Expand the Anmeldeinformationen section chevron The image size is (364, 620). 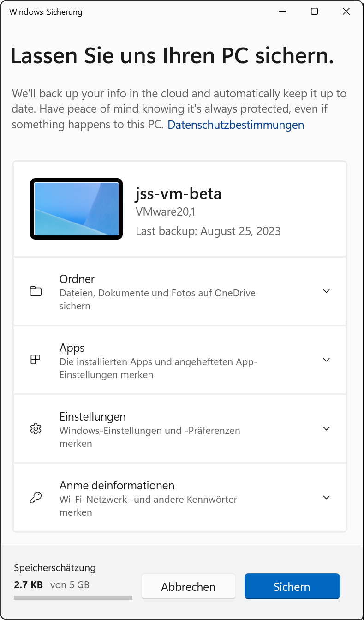(326, 498)
